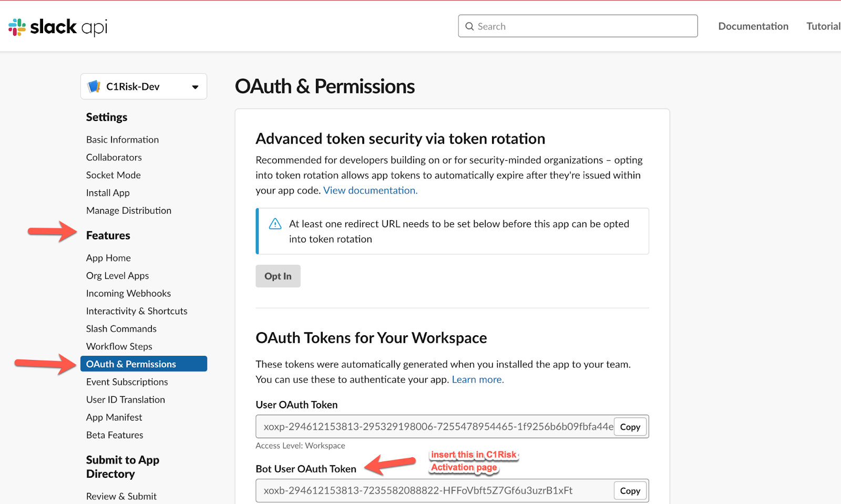Go to Basic Information settings

pyautogui.click(x=122, y=139)
